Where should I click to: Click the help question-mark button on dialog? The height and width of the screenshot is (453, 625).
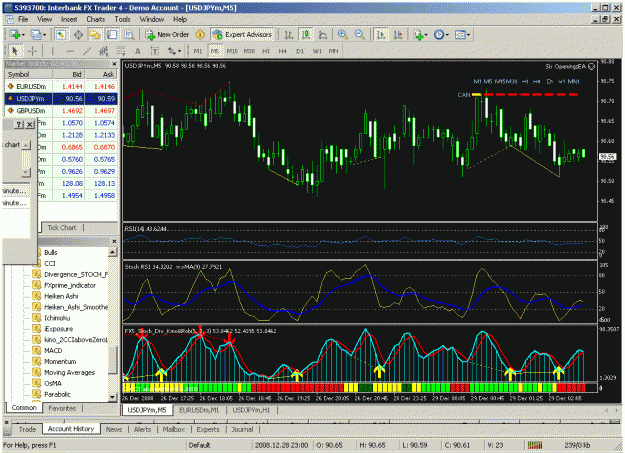click(19, 124)
